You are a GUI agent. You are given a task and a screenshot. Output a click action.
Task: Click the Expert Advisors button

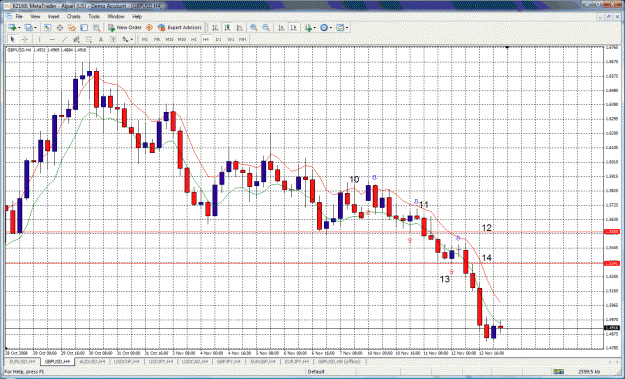179,27
